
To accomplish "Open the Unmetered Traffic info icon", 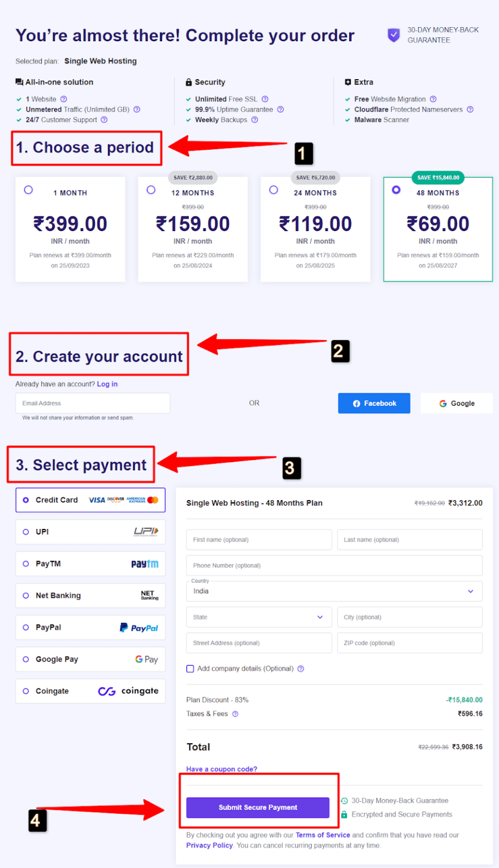I will [136, 109].
